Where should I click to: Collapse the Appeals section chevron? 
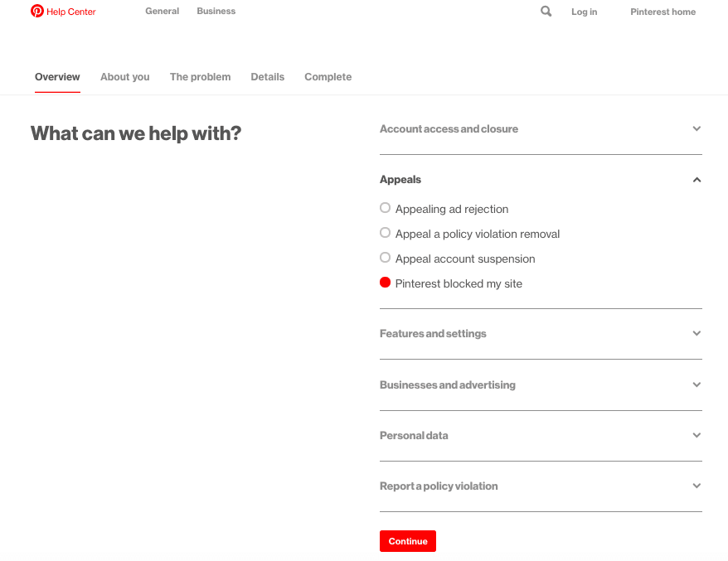point(696,180)
